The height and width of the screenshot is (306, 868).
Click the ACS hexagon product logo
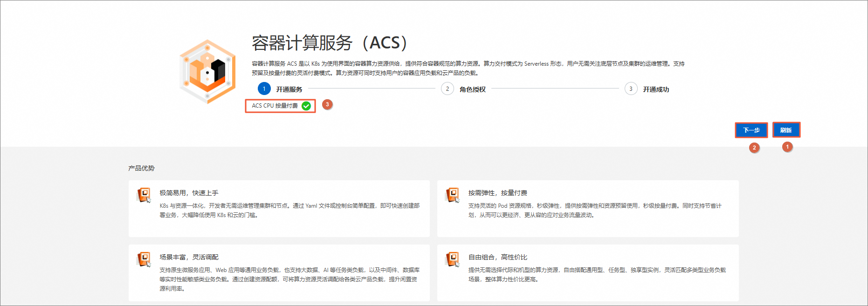click(x=207, y=72)
